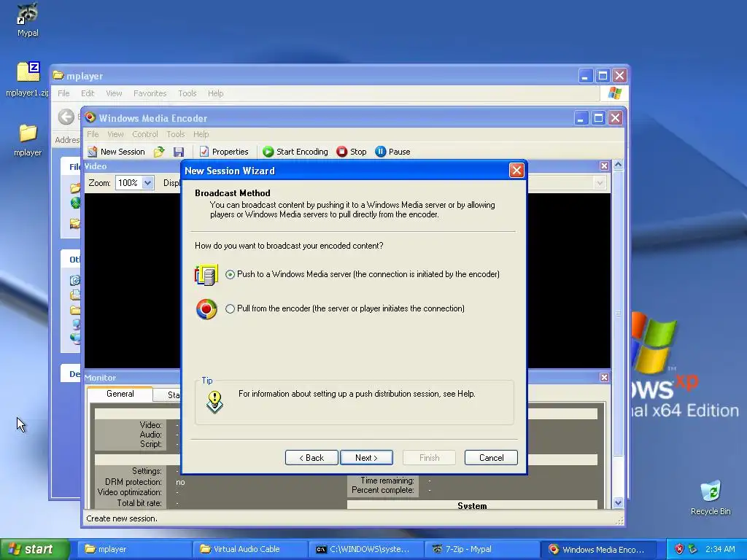Click the Windows Media Encoder title bar icon

(90, 117)
